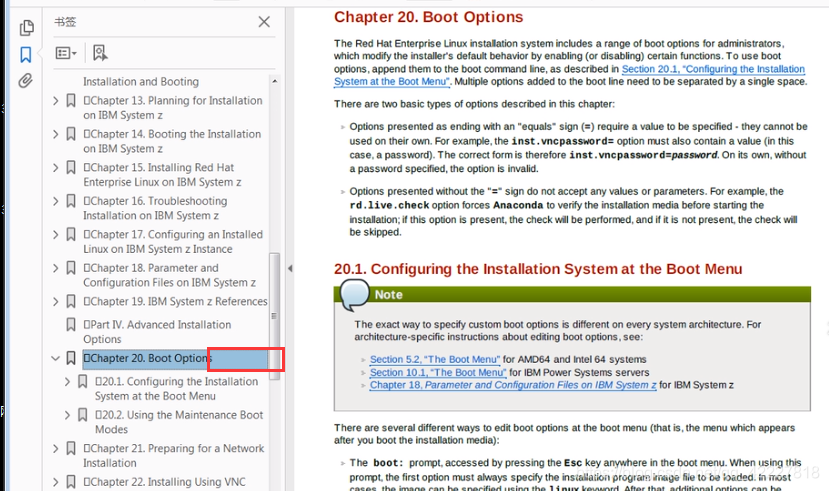Expand Chapter 17 Configuring an Installed Linux
Image resolution: width=829 pixels, height=491 pixels.
[x=56, y=235]
